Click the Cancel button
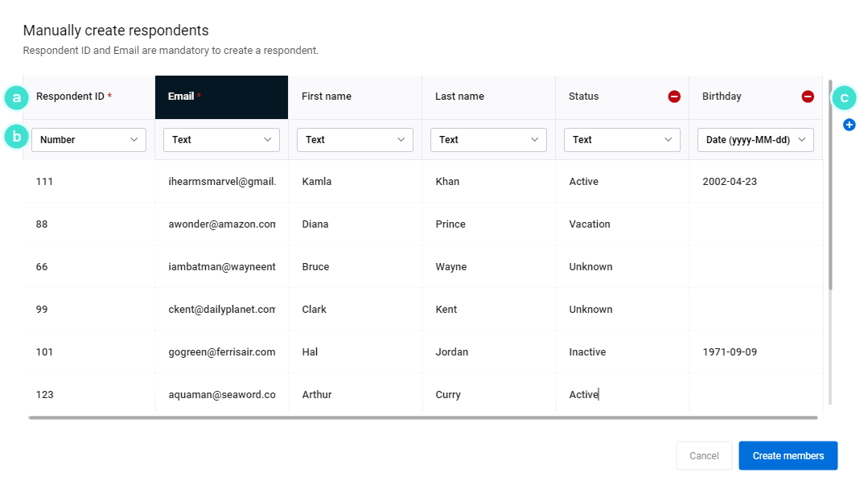 pos(704,456)
